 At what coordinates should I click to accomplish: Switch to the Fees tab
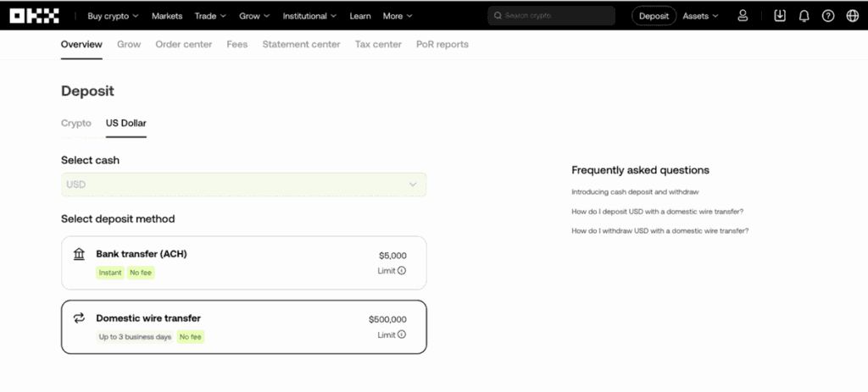pyautogui.click(x=237, y=44)
